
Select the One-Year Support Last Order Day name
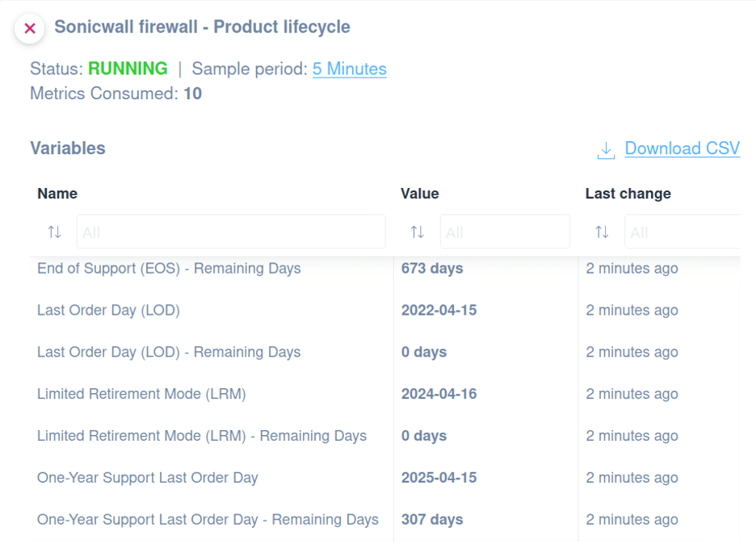click(x=148, y=478)
